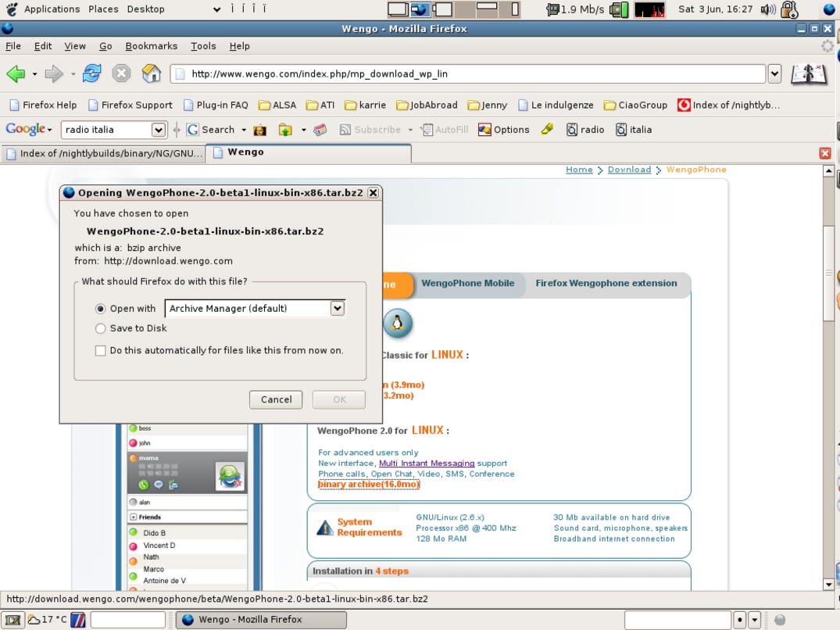Click the AutoFill button
This screenshot has height=630, width=840.
click(x=445, y=130)
